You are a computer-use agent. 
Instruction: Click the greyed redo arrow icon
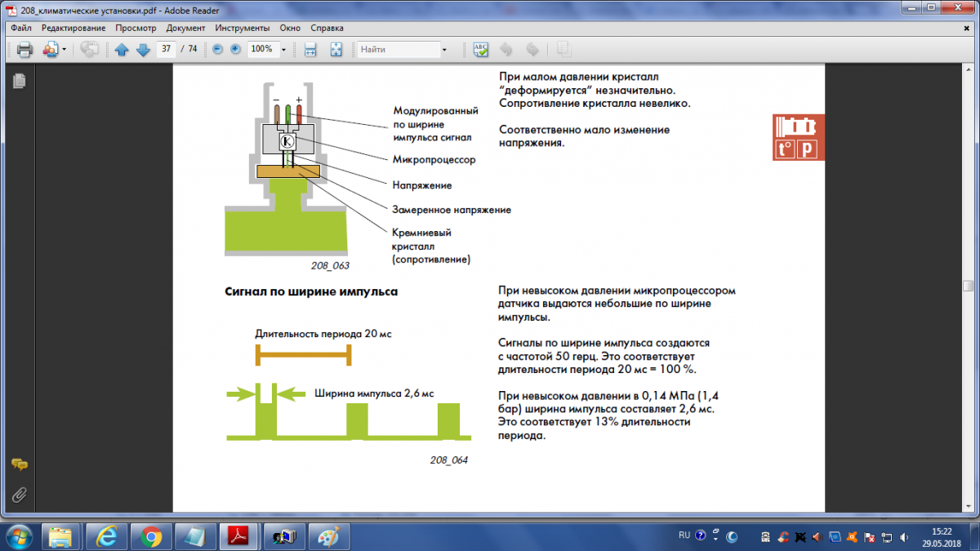point(532,49)
